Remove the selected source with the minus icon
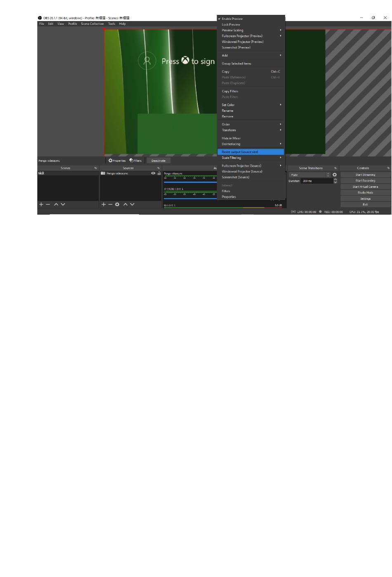This screenshot has width=392, height=577. tap(110, 204)
